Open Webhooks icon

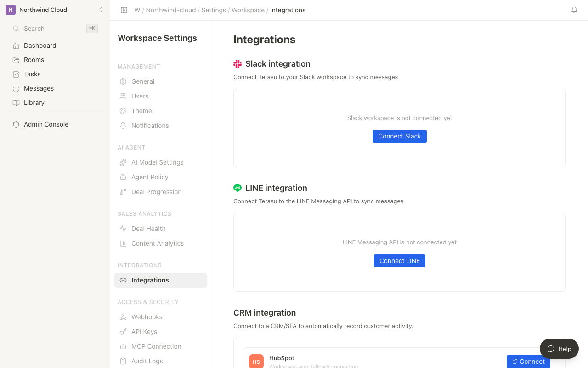pyautogui.click(x=123, y=317)
